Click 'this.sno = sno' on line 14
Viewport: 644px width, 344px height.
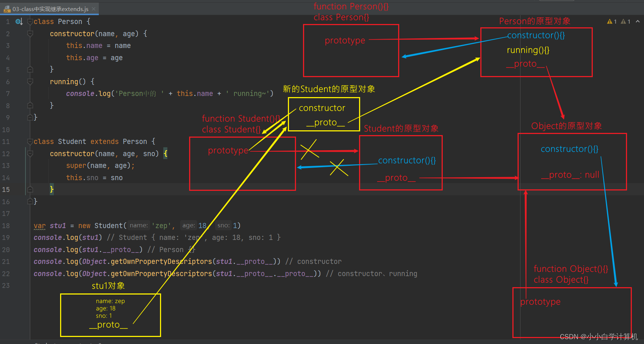[x=94, y=178]
